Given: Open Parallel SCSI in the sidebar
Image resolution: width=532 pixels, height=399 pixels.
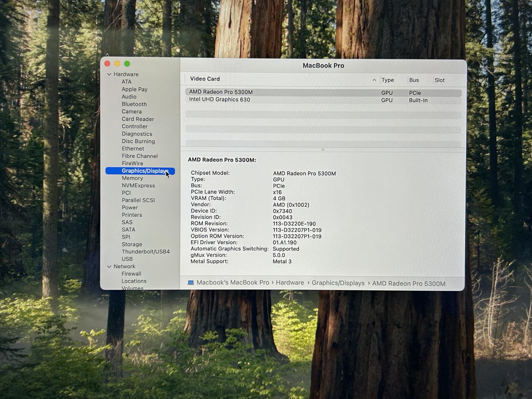Looking at the screenshot, I should [x=138, y=200].
